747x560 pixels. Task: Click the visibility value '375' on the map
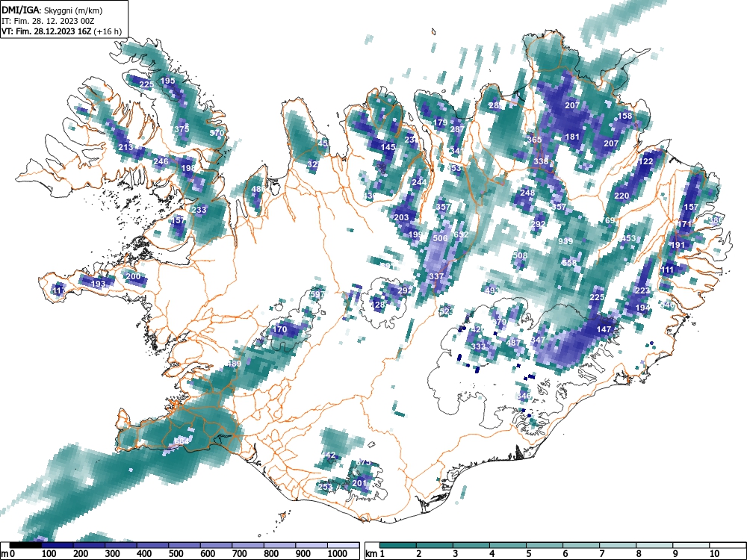[x=182, y=129]
